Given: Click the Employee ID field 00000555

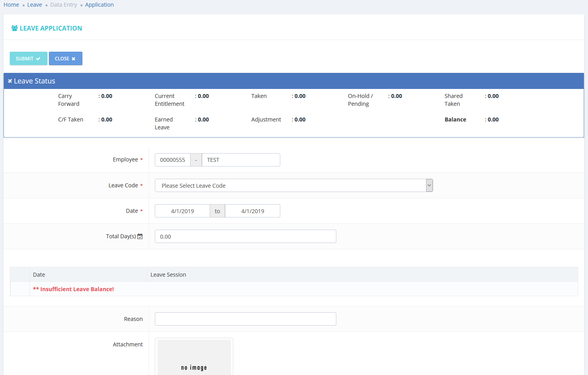Looking at the screenshot, I should [x=172, y=160].
